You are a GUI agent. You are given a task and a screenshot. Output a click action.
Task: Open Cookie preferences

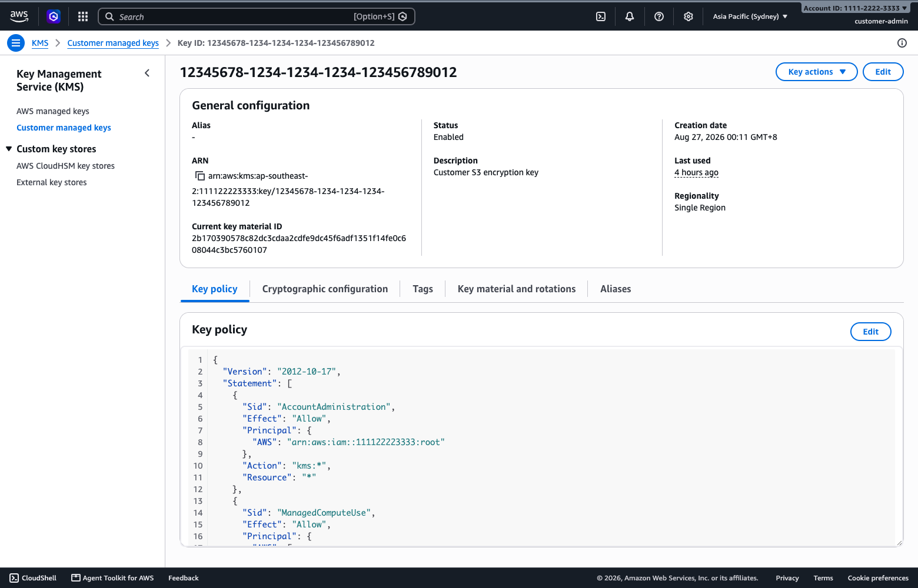click(878, 578)
